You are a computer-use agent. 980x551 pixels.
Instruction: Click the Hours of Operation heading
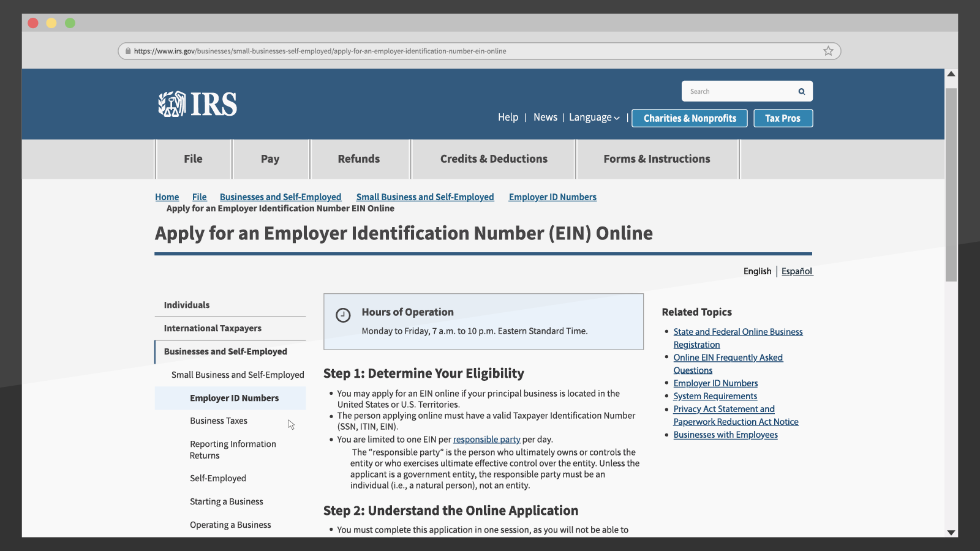408,312
